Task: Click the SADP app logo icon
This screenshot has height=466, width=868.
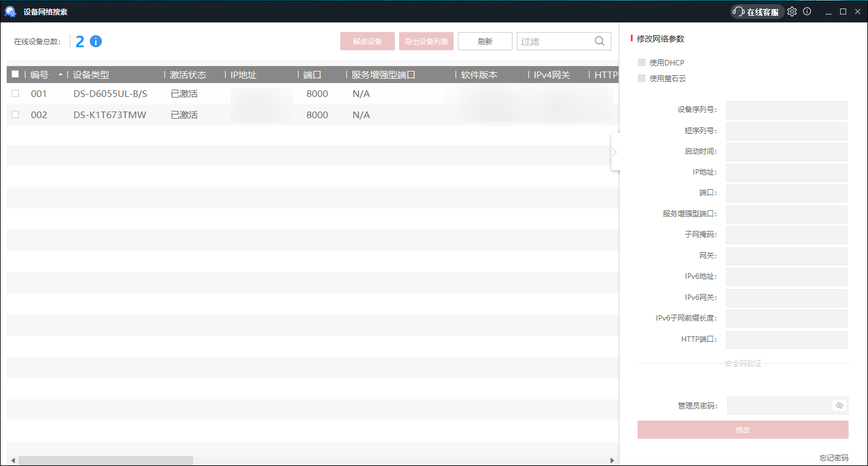Action: pyautogui.click(x=10, y=12)
